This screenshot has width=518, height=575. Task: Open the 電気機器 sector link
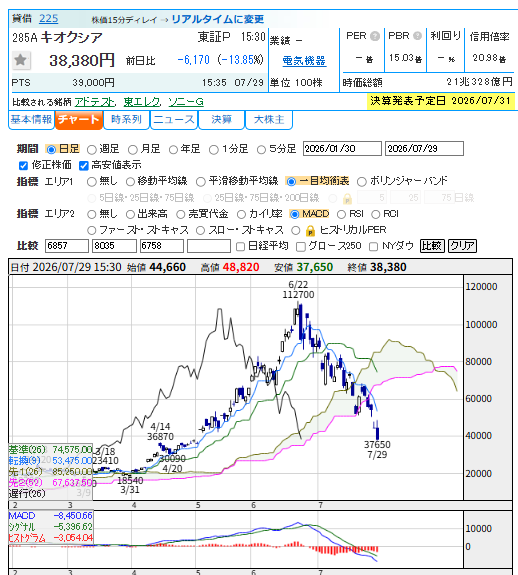[304, 61]
